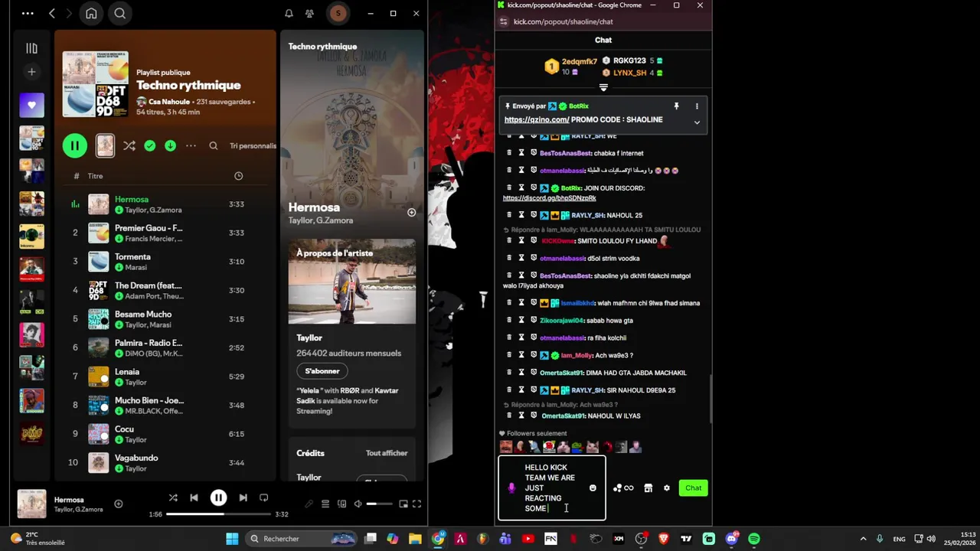Enter Spotify full screen mode
Screen dimensions: 980x551
[416, 504]
